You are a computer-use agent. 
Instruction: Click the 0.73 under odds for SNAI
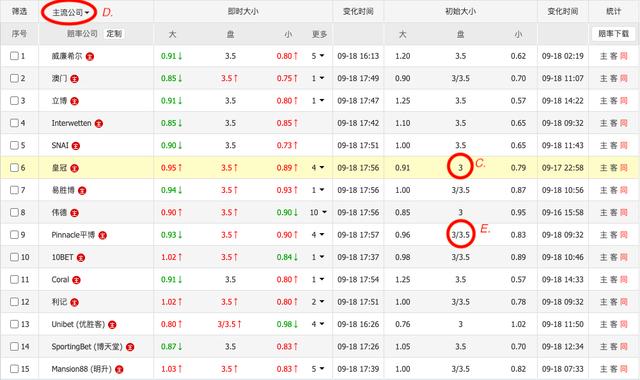point(284,145)
